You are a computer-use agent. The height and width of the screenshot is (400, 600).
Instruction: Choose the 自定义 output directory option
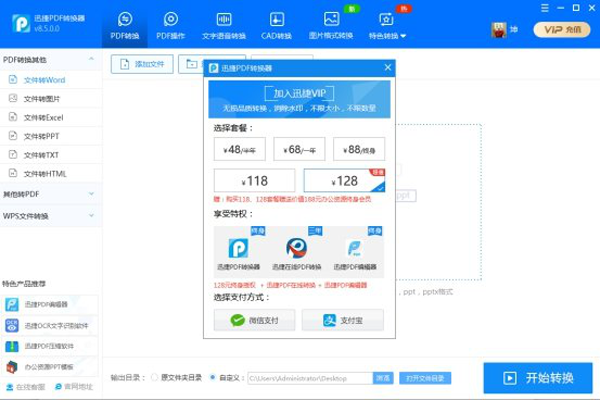pyautogui.click(x=213, y=378)
